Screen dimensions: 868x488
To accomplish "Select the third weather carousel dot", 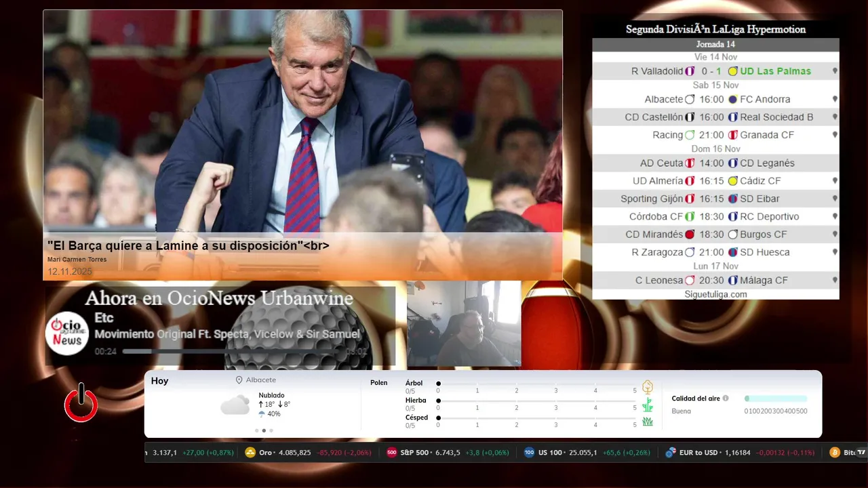I will (x=271, y=430).
